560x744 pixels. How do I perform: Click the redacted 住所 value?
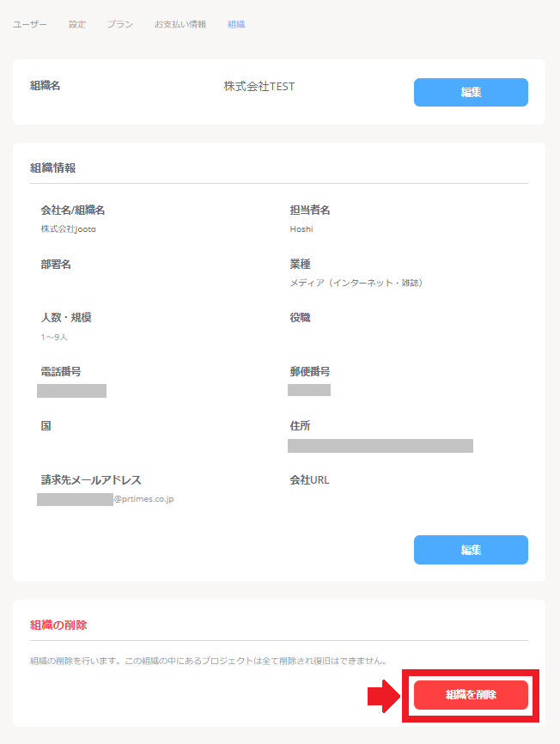click(380, 445)
